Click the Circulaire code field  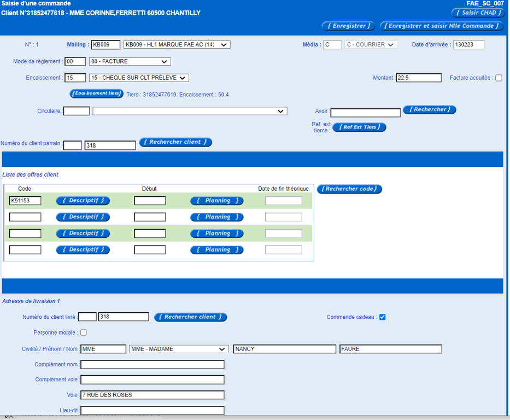tap(77, 111)
